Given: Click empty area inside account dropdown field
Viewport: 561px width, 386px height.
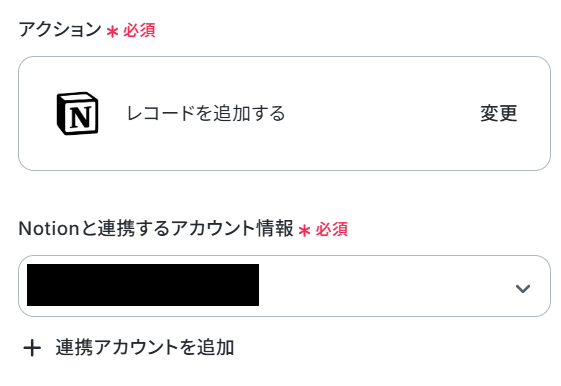Looking at the screenshot, I should [x=386, y=286].
